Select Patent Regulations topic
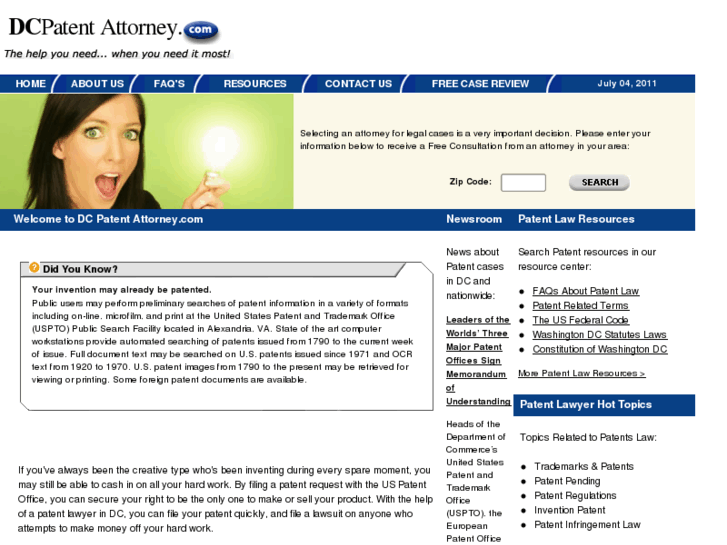This screenshot has height=545, width=727. click(x=575, y=496)
